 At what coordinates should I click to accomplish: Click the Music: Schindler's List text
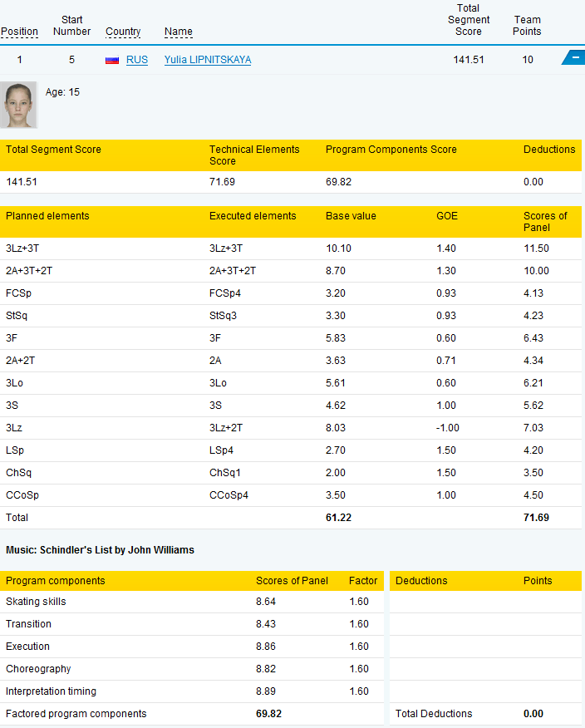point(100,550)
